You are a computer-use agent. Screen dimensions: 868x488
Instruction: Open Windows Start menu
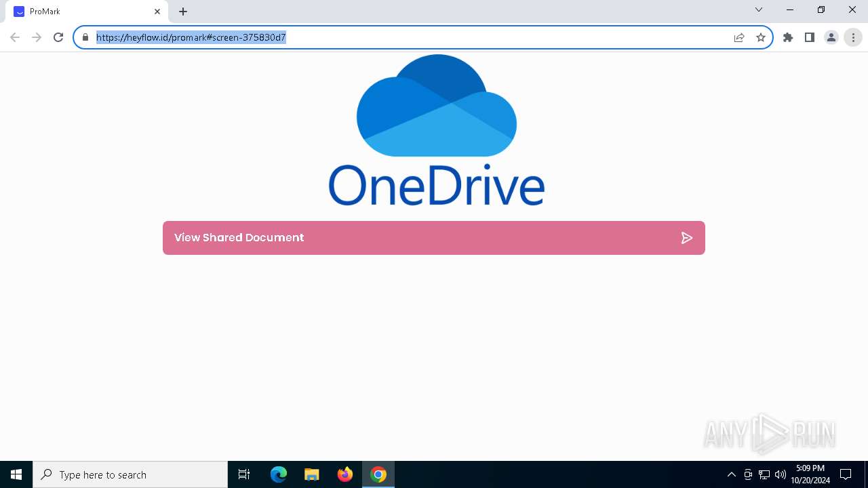(16, 474)
